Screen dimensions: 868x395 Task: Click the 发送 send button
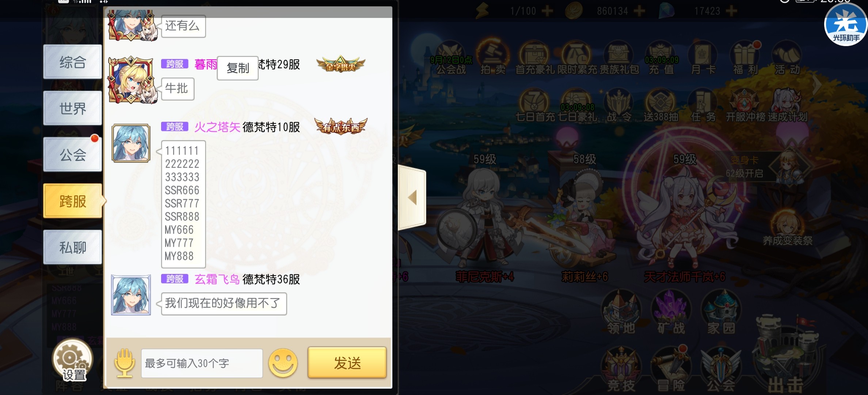[347, 363]
